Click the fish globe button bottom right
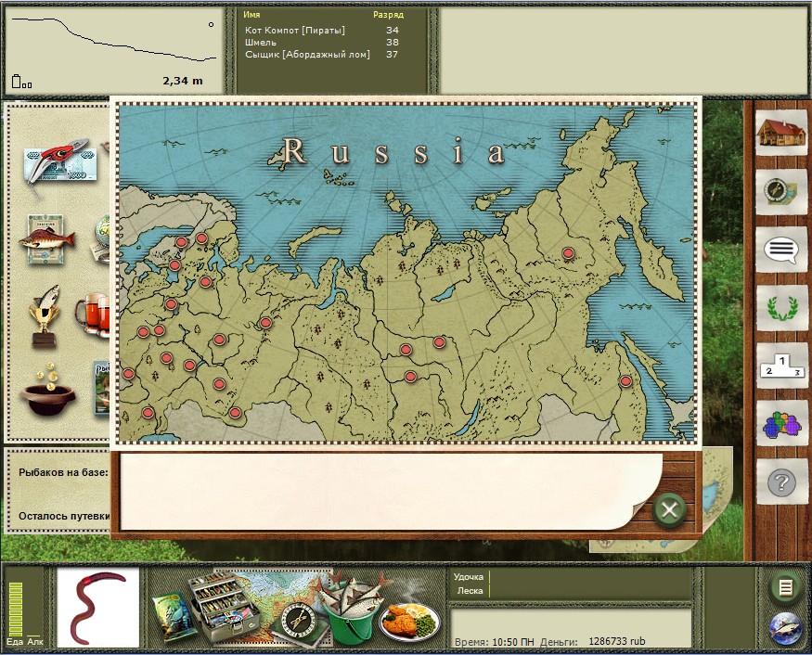This screenshot has height=655, width=812. click(785, 629)
